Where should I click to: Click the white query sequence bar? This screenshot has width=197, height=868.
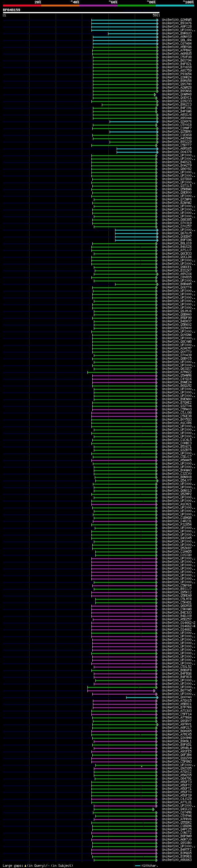coord(81,12)
